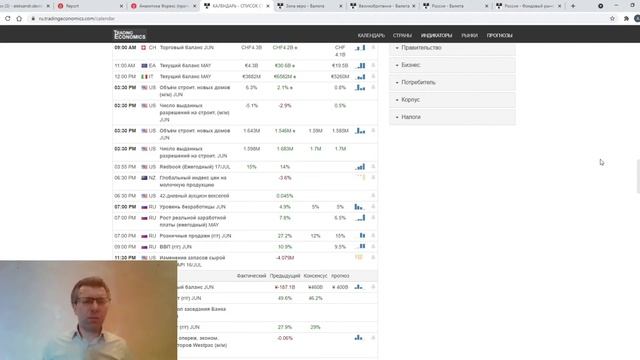Open ИНДИКАТОРЫ in the top navigation
Screen dimensions: 640x360
[436, 36]
